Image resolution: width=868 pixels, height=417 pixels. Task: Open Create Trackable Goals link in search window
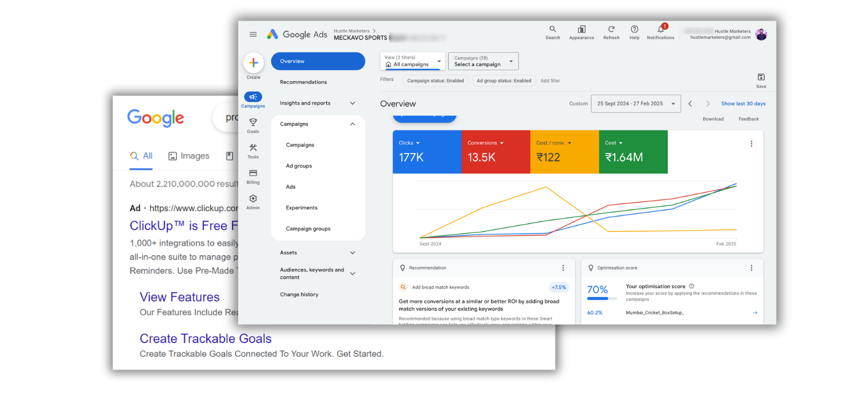(206, 339)
